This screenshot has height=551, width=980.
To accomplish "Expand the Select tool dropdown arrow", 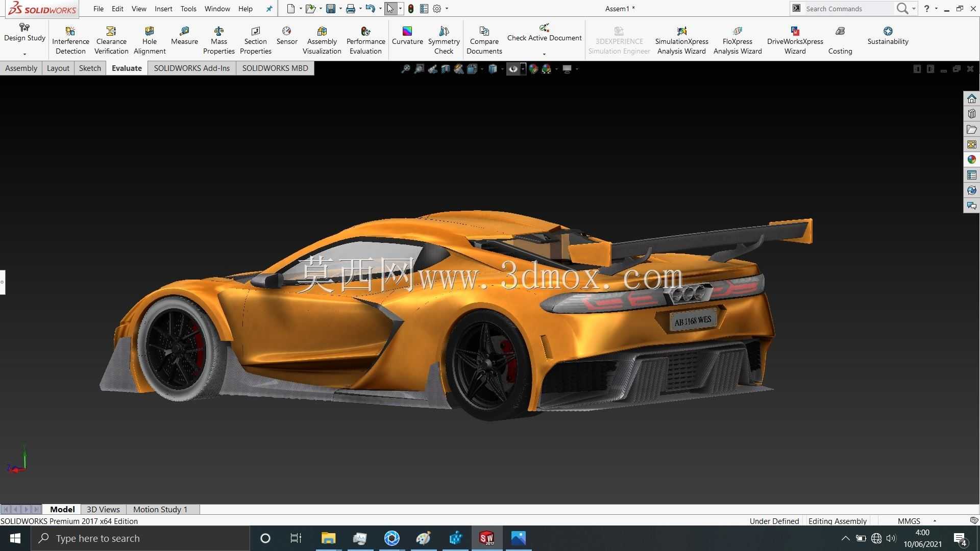I will pos(400,9).
